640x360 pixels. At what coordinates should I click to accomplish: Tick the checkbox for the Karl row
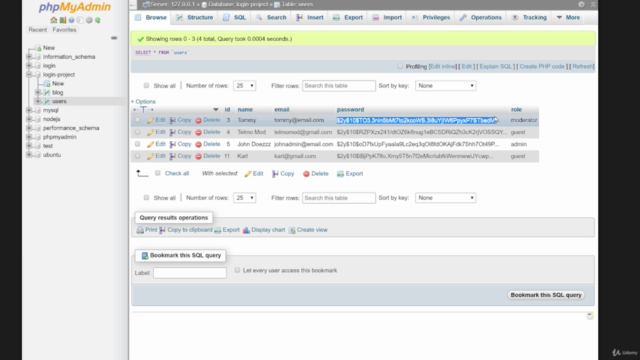pos(138,156)
